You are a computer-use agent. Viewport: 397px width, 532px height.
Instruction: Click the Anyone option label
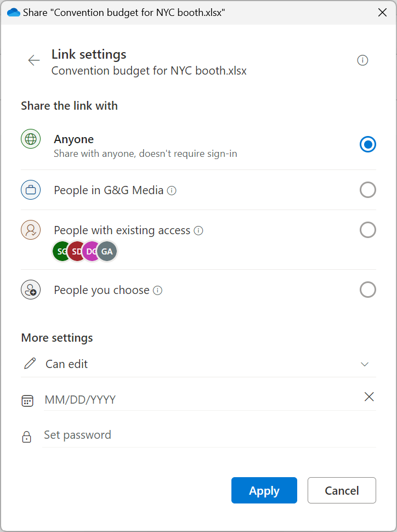(73, 139)
